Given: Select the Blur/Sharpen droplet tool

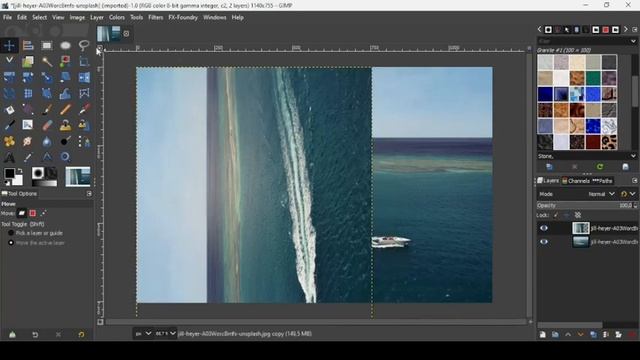Looking at the screenshot, I should tap(47, 141).
